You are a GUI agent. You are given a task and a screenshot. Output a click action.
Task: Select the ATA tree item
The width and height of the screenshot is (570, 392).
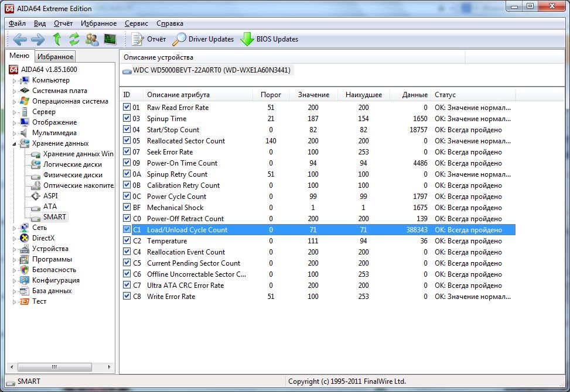tap(44, 207)
